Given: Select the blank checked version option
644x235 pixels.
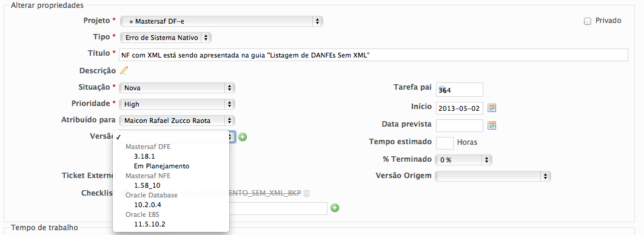Looking at the screenshot, I should [x=171, y=137].
